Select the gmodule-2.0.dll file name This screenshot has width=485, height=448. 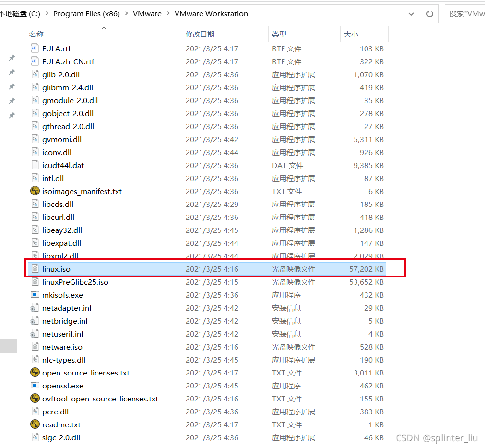pyautogui.click(x=70, y=101)
